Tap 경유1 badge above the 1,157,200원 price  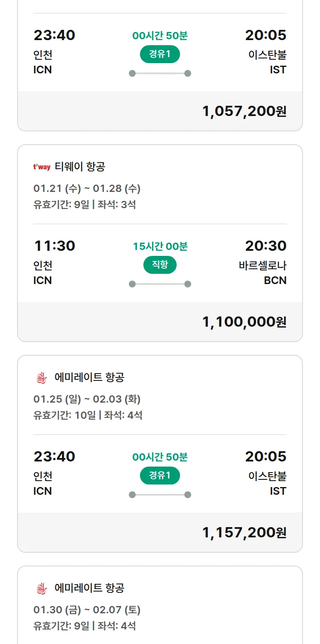pos(160,476)
